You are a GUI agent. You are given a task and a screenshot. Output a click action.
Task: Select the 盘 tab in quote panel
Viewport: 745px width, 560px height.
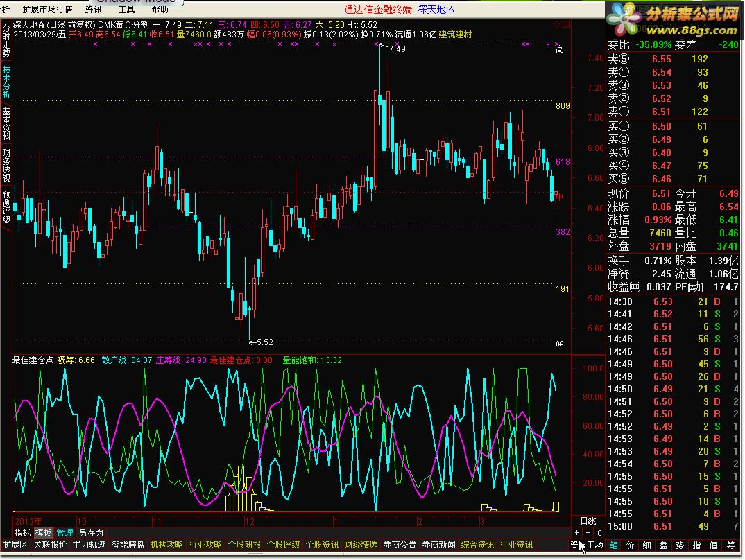click(664, 545)
